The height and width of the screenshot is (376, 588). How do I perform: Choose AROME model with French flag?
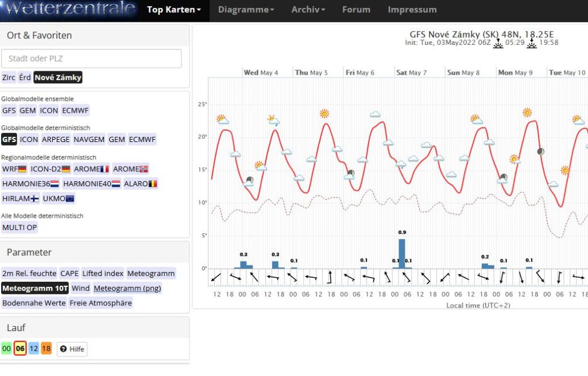pyautogui.click(x=91, y=169)
